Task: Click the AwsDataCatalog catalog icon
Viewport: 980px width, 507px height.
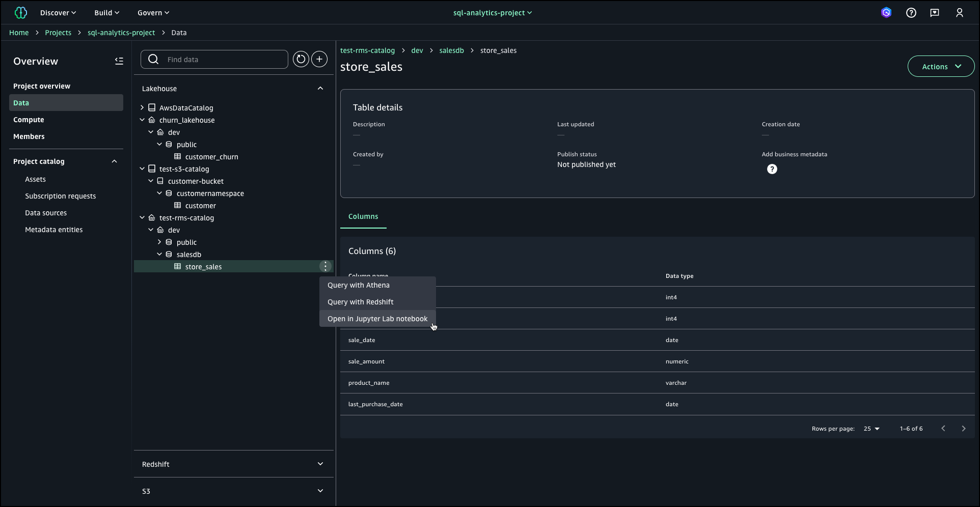Action: [152, 108]
